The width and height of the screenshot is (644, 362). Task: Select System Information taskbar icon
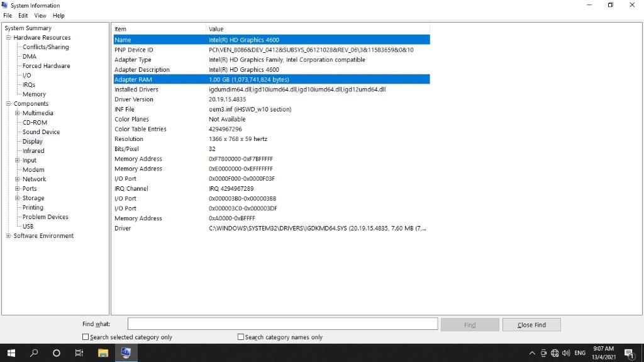point(126,353)
